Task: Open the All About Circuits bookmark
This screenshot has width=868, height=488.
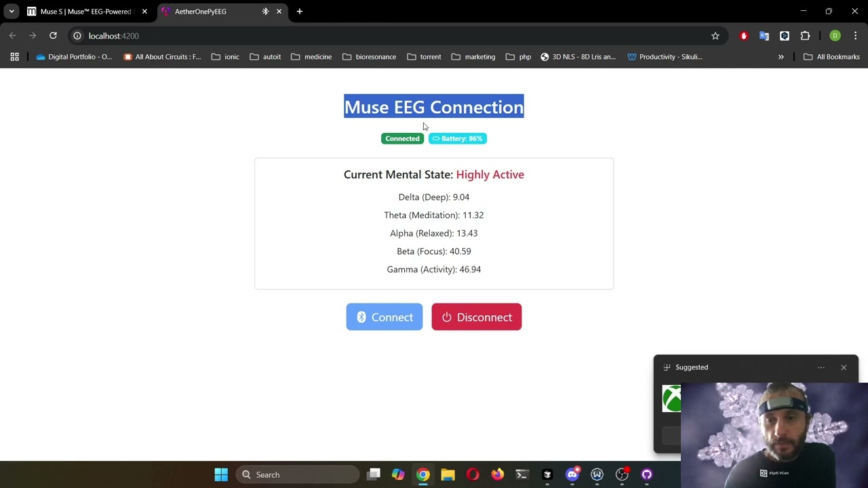Action: click(162, 57)
